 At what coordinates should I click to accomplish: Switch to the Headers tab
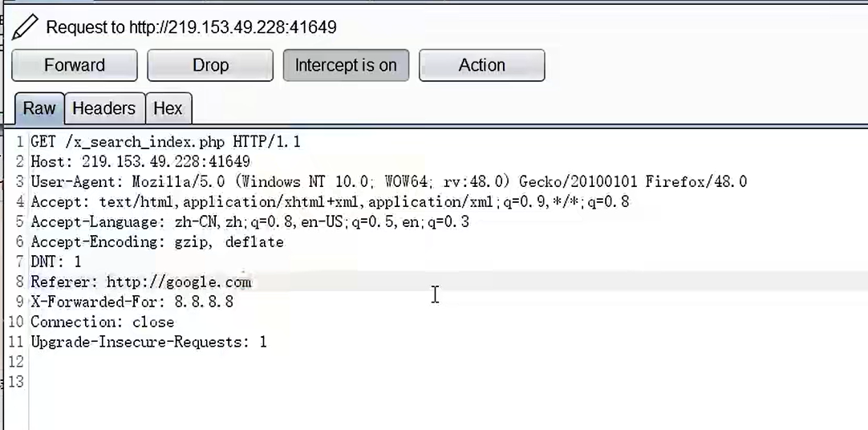104,108
